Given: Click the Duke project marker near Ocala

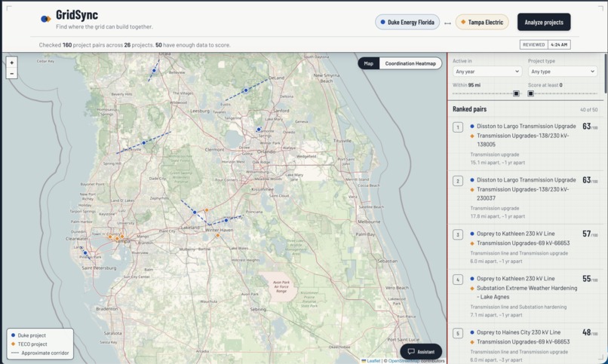Looking at the screenshot, I should (154, 71).
